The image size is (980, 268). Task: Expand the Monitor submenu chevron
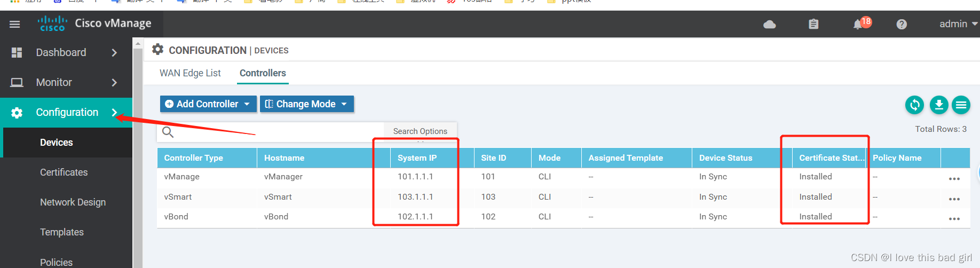114,82
